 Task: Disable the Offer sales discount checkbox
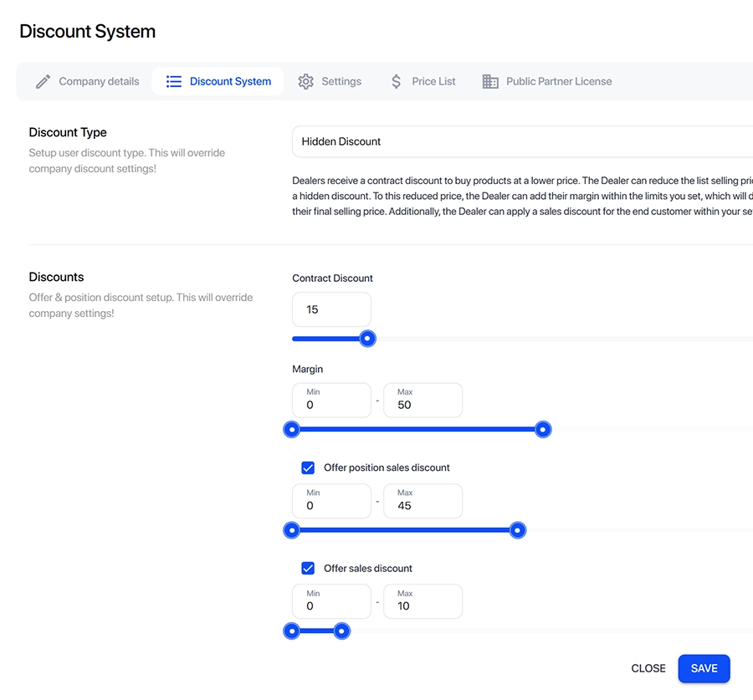click(x=308, y=568)
